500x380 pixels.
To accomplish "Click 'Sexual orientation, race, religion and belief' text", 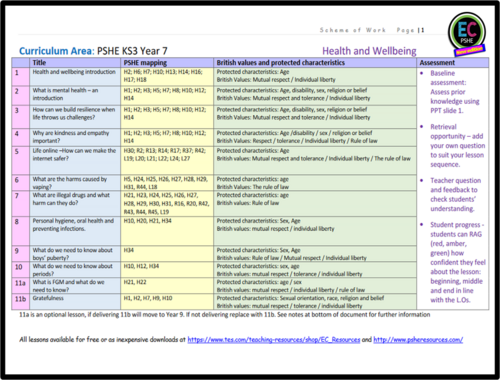I will 332,298.
